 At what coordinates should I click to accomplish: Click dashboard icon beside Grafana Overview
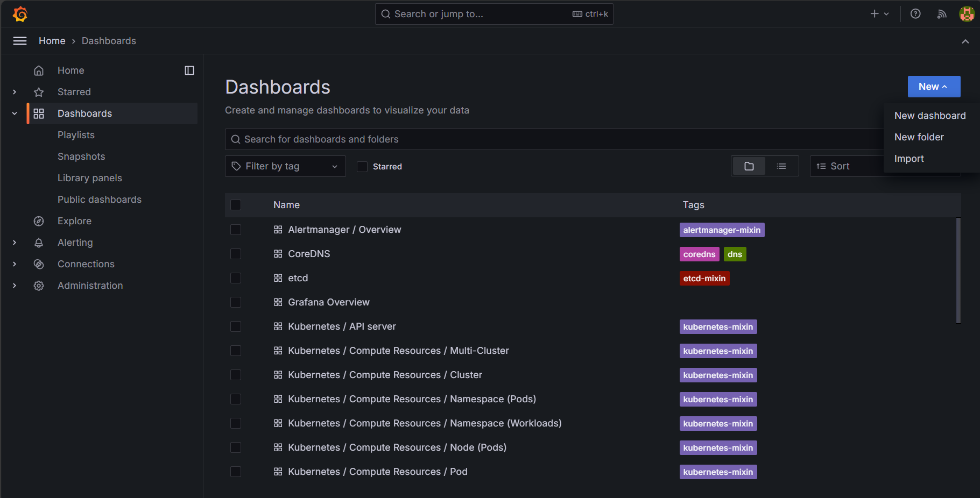click(278, 302)
